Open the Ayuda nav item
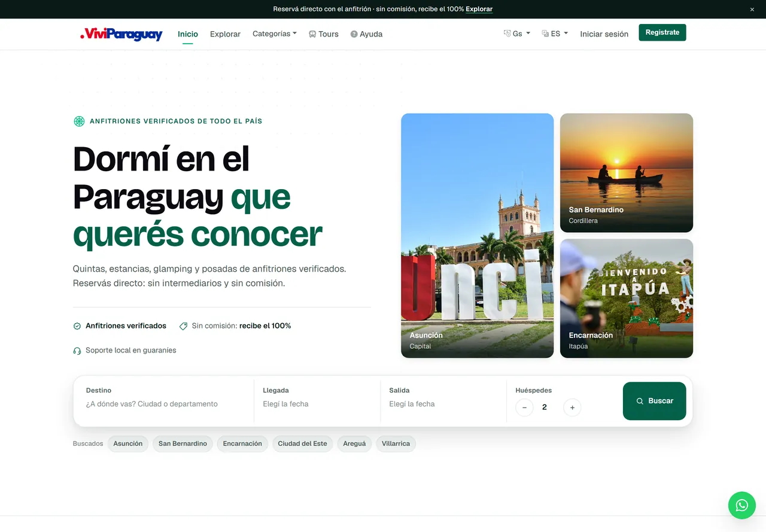The image size is (766, 532). (x=366, y=34)
